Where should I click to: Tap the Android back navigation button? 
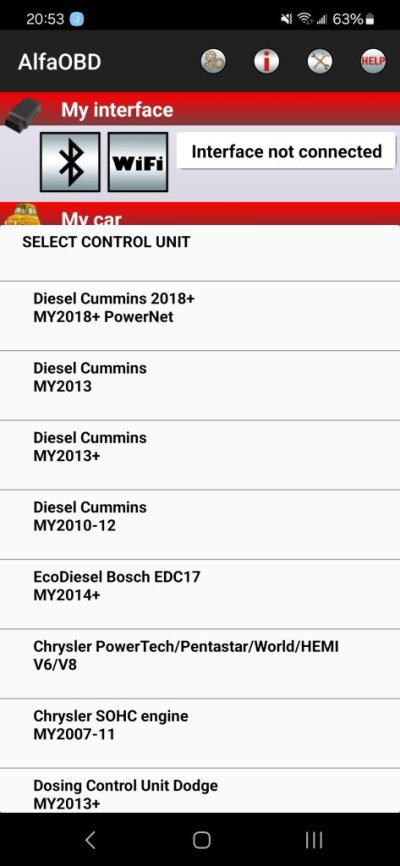pyautogui.click(x=90, y=840)
